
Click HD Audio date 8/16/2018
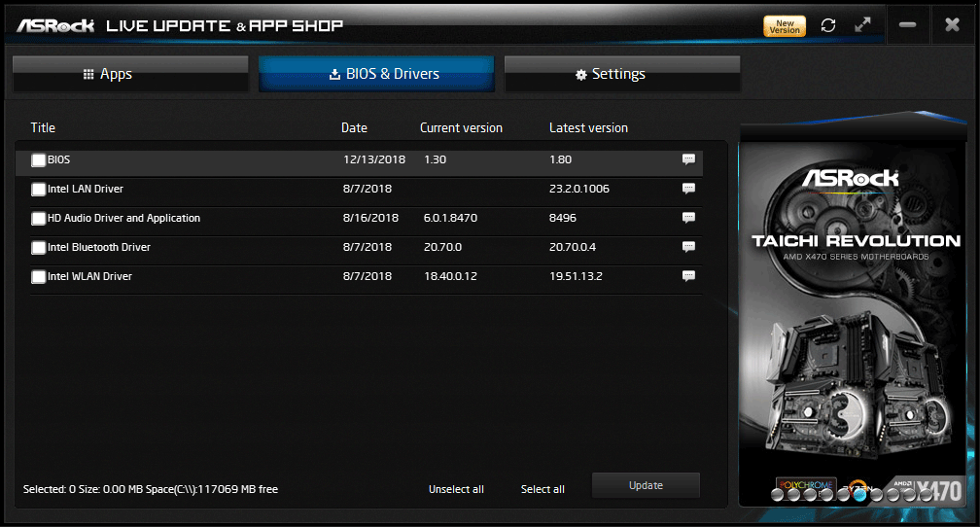pos(370,218)
